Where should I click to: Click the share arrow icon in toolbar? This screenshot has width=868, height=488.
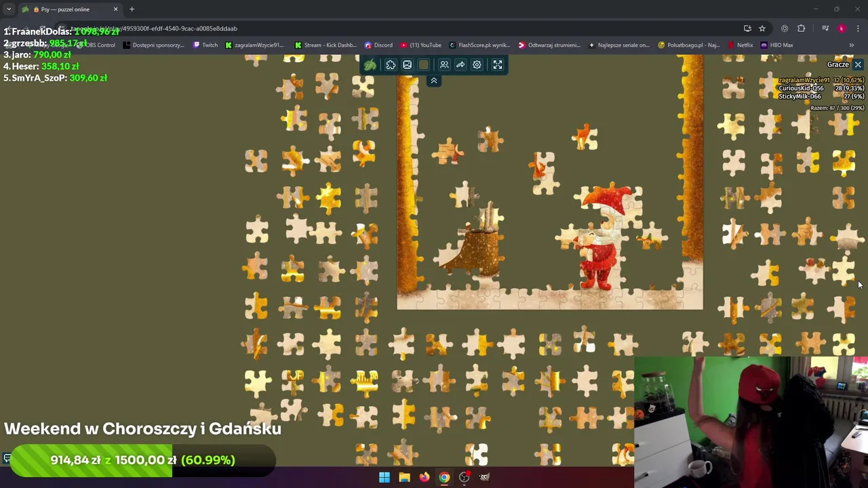[460, 65]
